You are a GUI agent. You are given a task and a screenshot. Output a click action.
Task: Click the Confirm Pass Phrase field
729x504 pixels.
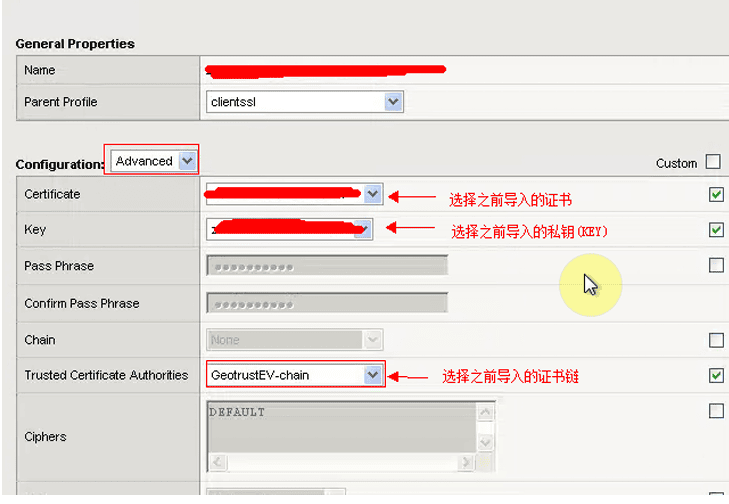coord(327,303)
